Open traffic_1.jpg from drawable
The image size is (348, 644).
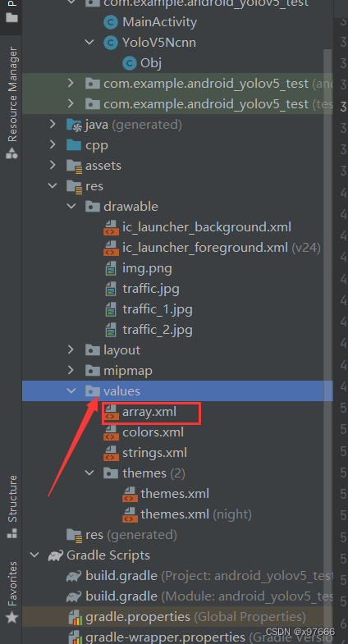158,309
